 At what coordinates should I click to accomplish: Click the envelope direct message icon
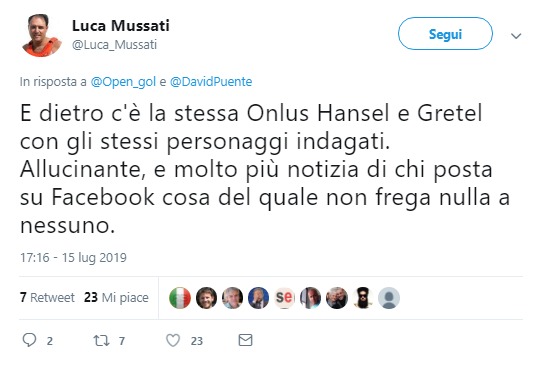(245, 340)
